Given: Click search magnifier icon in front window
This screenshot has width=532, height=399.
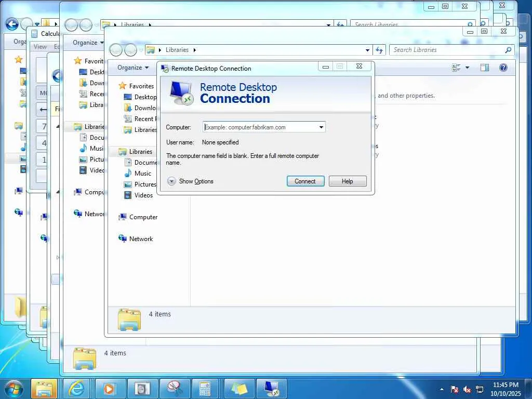Looking at the screenshot, I should (x=508, y=50).
